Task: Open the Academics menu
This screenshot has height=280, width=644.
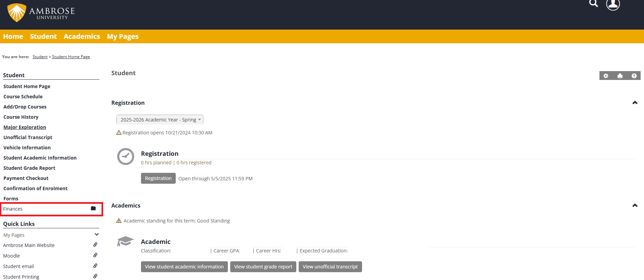Action: point(82,36)
